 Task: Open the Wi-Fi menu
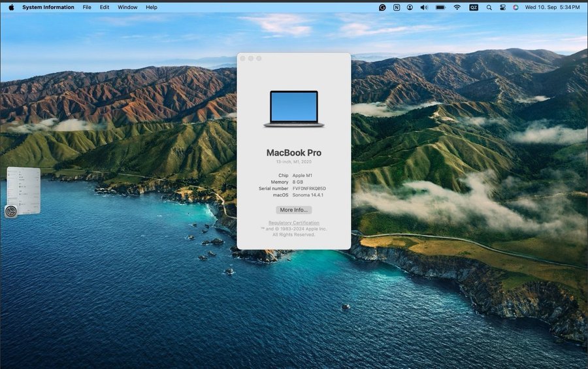point(457,7)
